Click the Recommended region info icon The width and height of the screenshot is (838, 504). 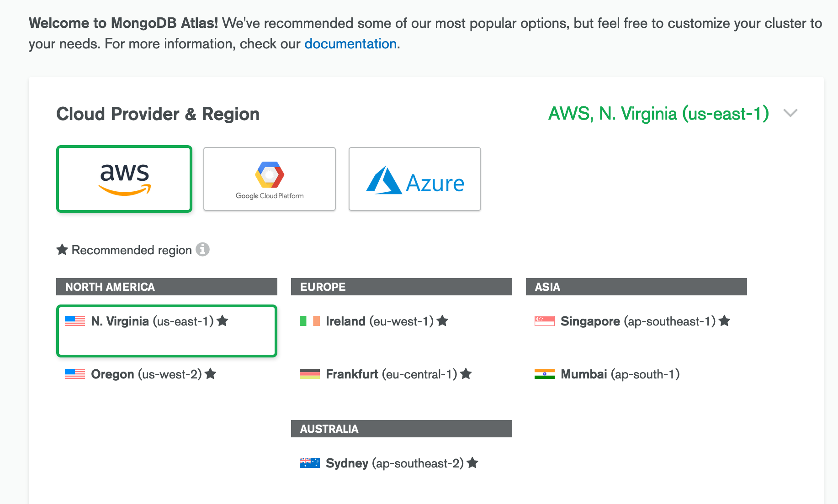202,249
